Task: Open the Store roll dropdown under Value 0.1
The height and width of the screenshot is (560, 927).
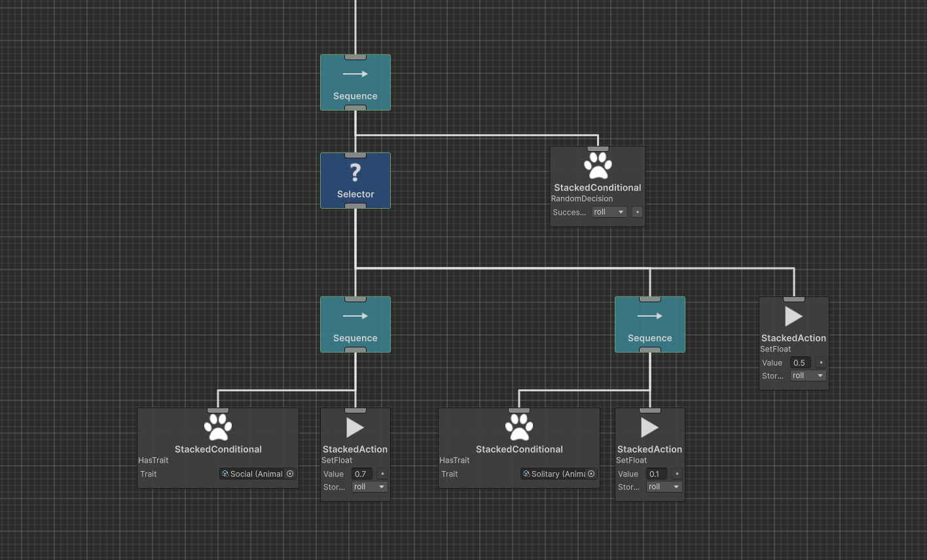Action: pyautogui.click(x=664, y=487)
